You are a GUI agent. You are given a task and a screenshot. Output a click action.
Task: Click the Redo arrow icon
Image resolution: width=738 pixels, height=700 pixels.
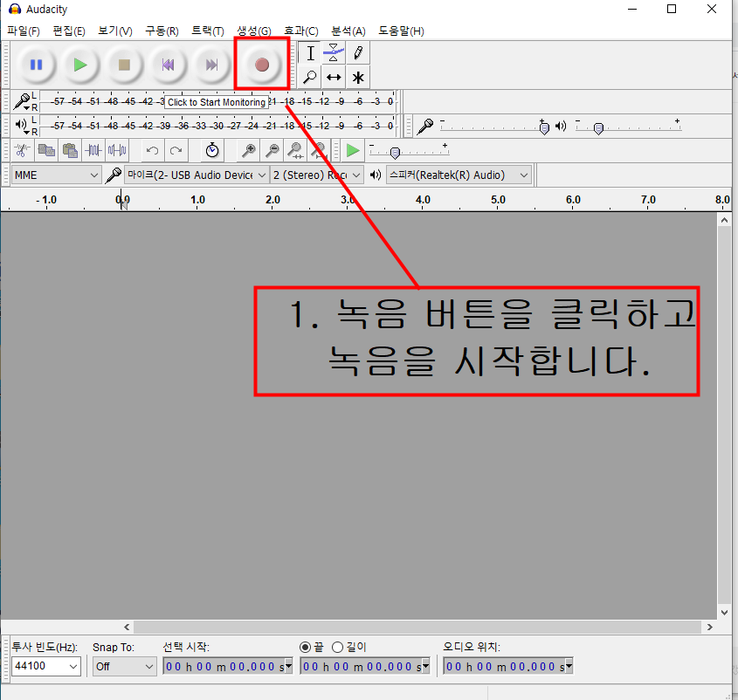click(x=176, y=150)
